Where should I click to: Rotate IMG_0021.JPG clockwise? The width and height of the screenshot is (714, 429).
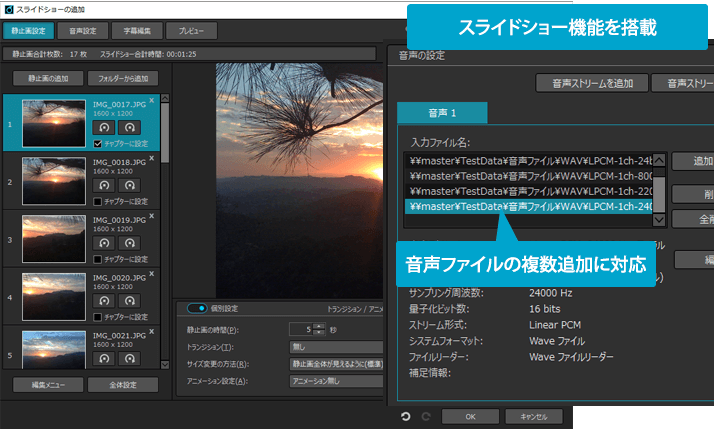pos(129,358)
